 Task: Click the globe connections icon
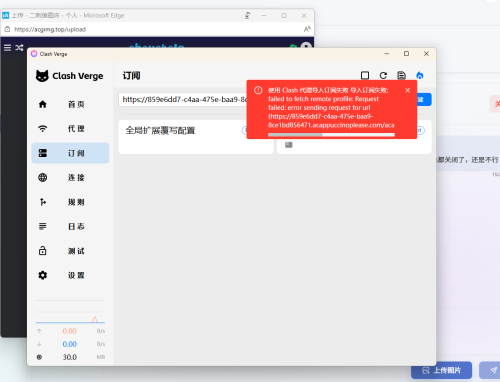[x=43, y=177]
